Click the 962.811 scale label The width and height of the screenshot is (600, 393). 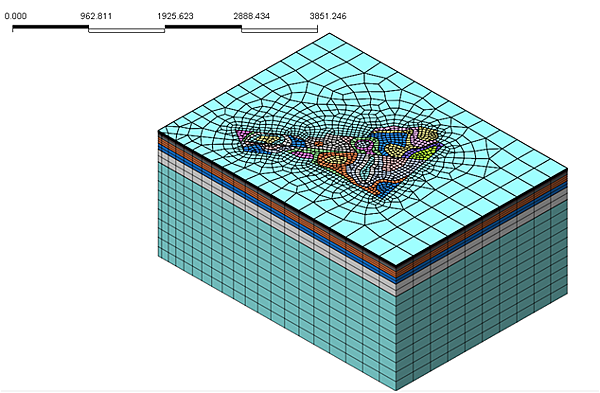pyautogui.click(x=96, y=16)
